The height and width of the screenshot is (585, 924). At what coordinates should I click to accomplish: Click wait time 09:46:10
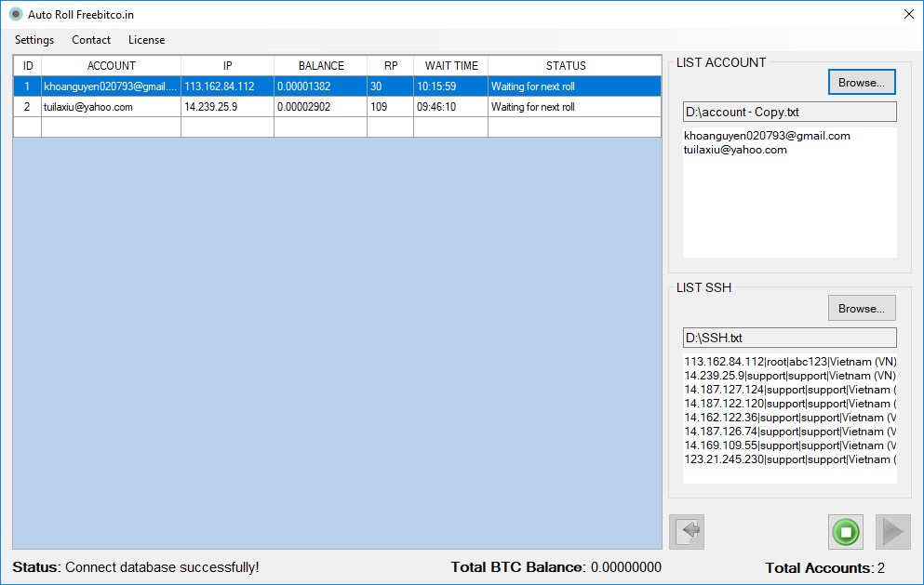tap(451, 107)
